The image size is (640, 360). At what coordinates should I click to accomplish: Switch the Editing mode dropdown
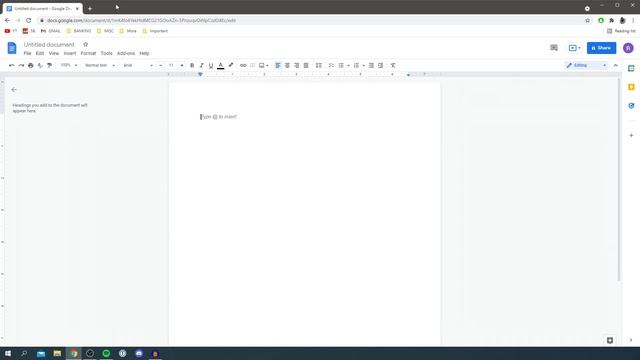[586, 65]
